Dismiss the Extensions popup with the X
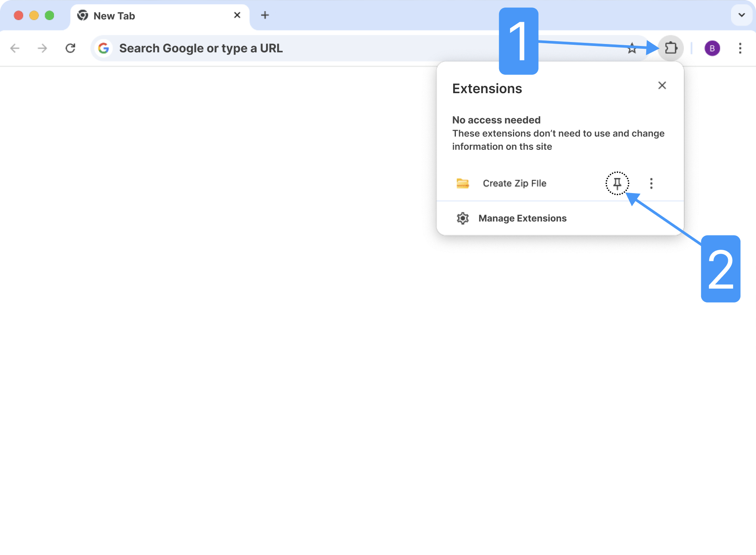Viewport: 756px width, 555px height. [x=662, y=85]
